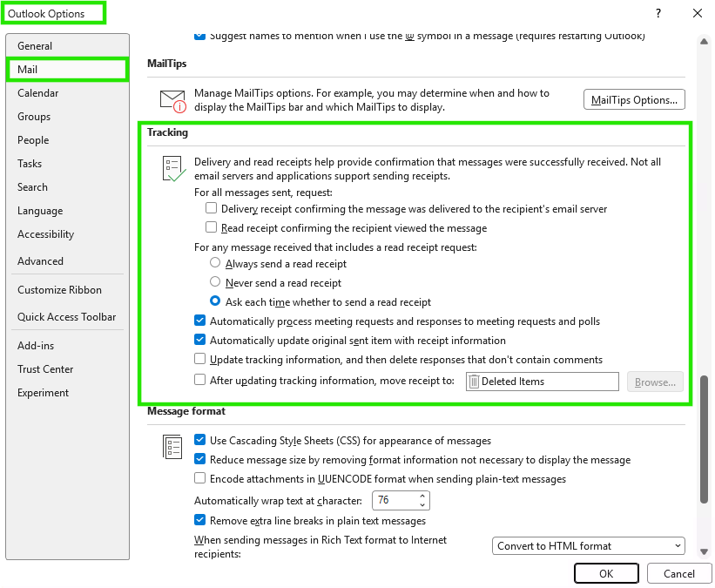715x588 pixels.
Task: Select Always send a read receipt
Action: 215,263
